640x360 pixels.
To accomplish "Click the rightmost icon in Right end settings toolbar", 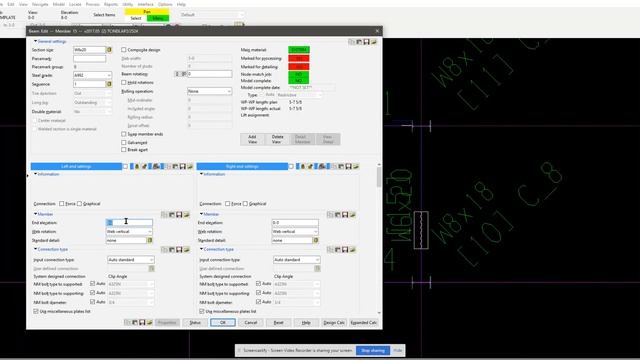I will [x=356, y=167].
